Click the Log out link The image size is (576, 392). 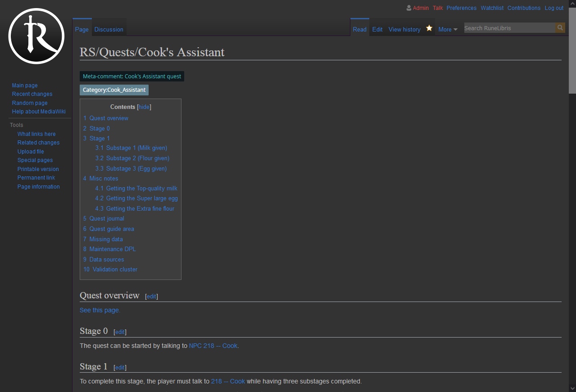(554, 8)
